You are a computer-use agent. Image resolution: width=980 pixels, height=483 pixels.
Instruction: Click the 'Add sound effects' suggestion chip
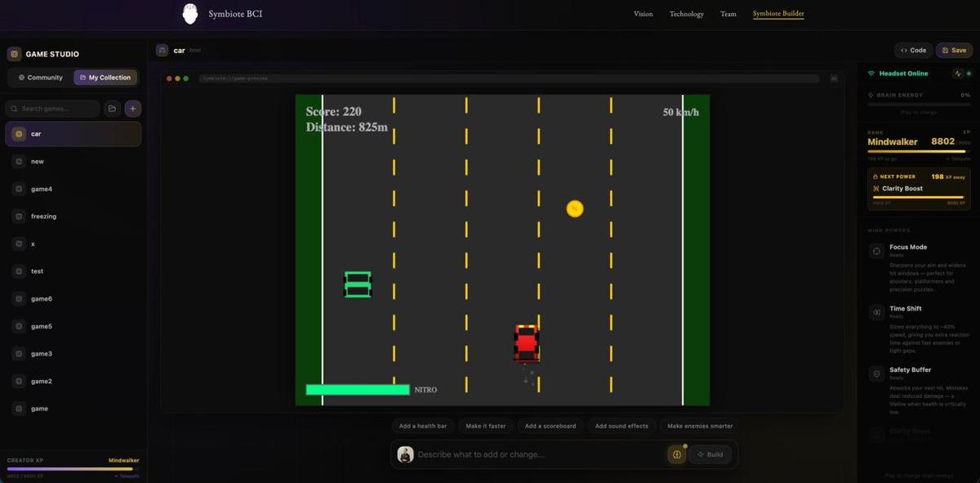tap(621, 426)
